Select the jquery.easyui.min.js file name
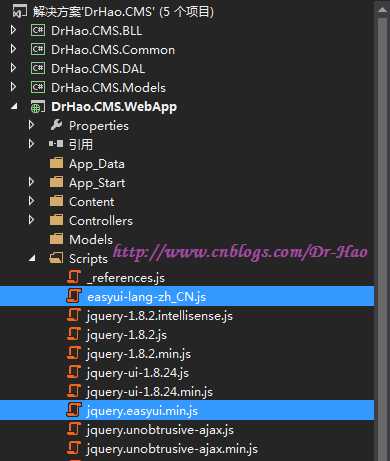This screenshot has height=461, width=390. click(x=142, y=411)
